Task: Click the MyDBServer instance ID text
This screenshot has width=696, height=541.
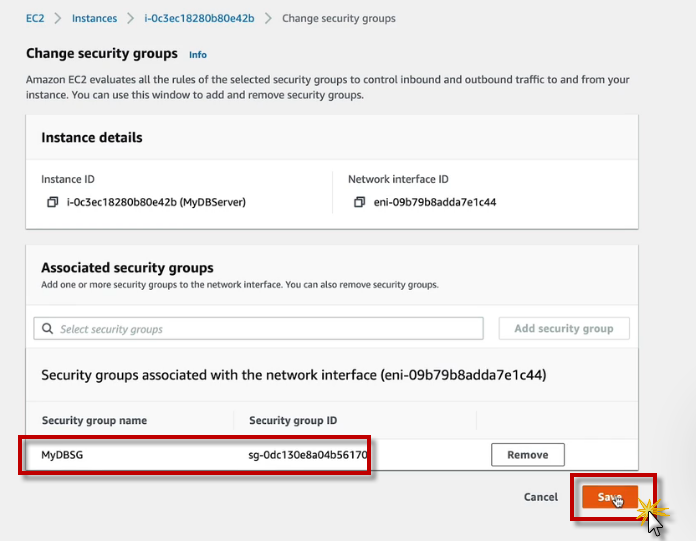Action: click(x=156, y=202)
